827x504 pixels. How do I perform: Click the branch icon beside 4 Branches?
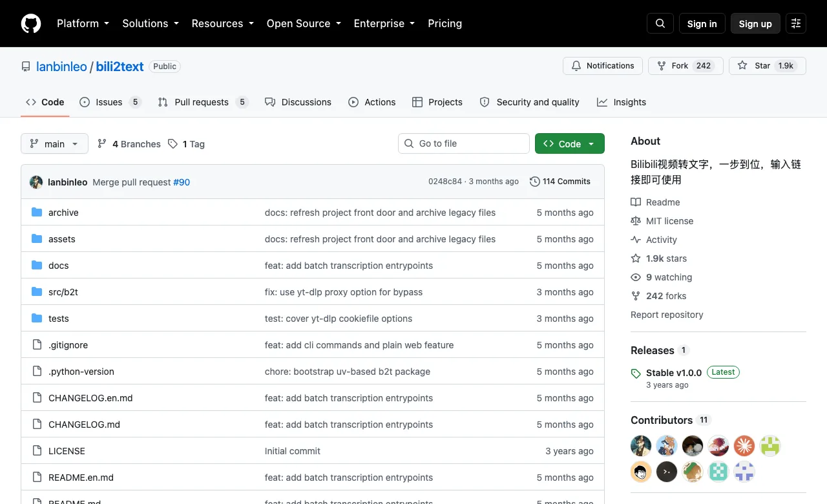[102, 143]
